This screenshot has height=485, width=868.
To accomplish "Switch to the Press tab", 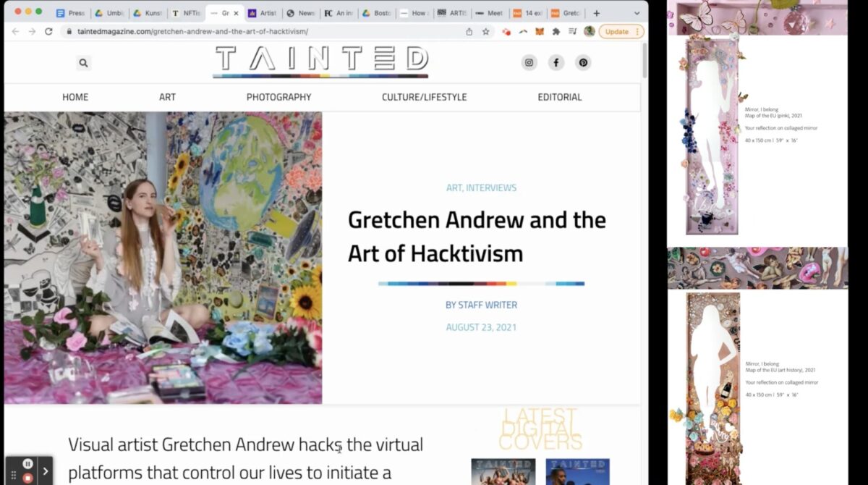I will pyautogui.click(x=70, y=13).
